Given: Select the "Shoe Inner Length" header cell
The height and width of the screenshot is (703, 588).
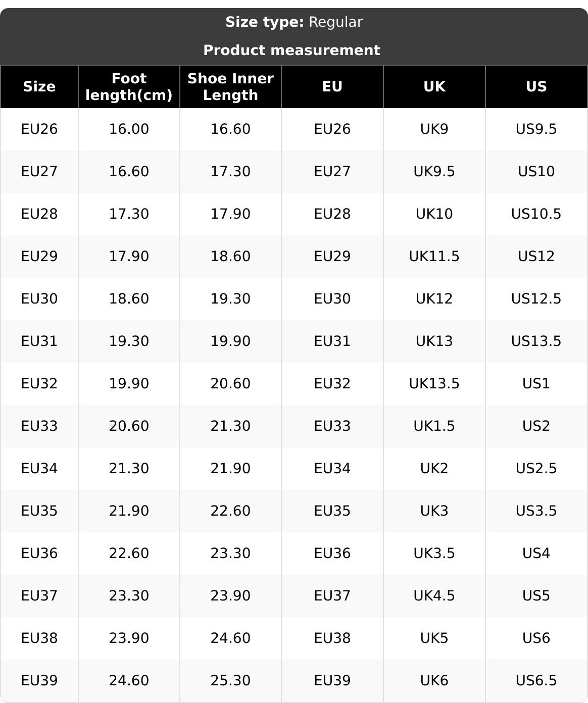Looking at the screenshot, I should pos(230,87).
